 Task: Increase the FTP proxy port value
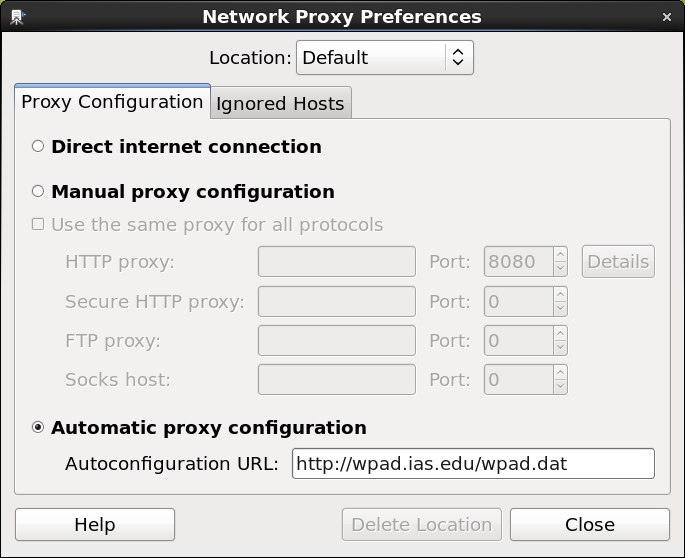tap(560, 333)
